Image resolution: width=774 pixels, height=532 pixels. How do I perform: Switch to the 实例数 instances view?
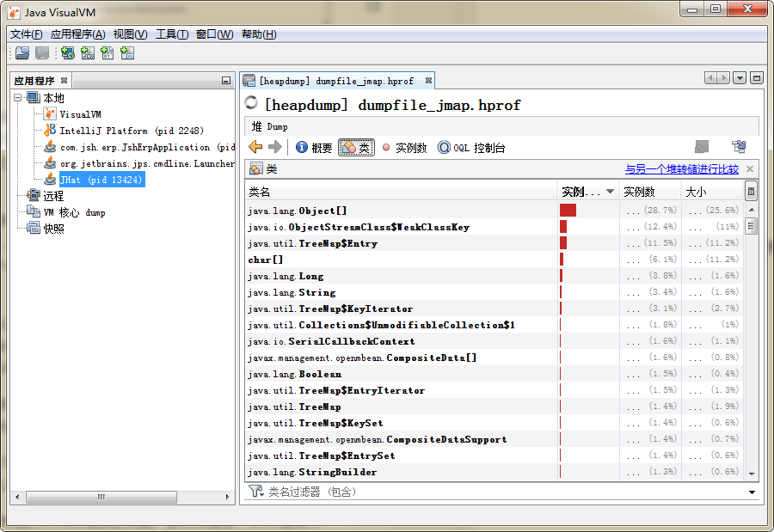pos(404,148)
